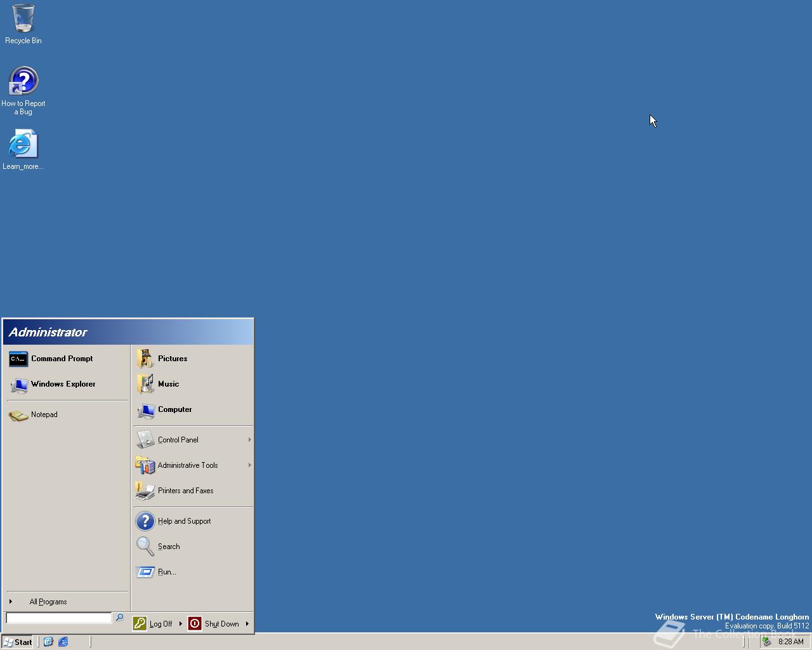Open the How to Report a Bug shortcut

coord(23,91)
